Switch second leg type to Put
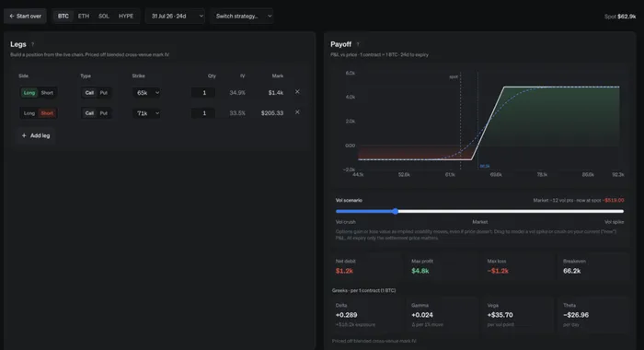Image resolution: width=644 pixels, height=350 pixels. [103, 113]
